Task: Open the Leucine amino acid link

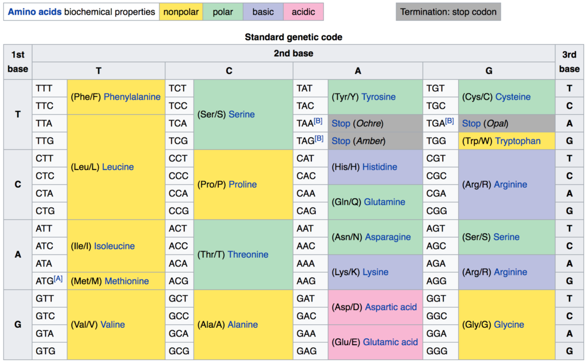Action: tap(118, 167)
